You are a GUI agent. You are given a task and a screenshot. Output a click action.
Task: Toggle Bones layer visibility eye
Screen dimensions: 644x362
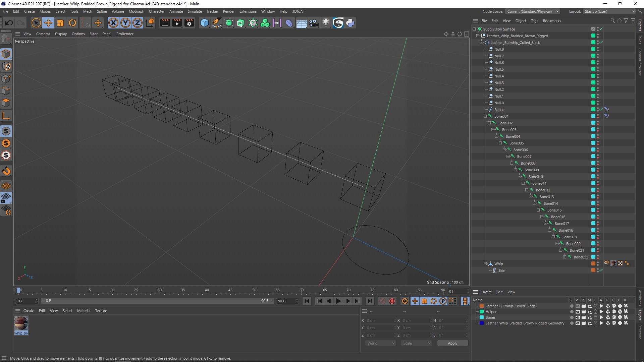pyautogui.click(x=578, y=317)
